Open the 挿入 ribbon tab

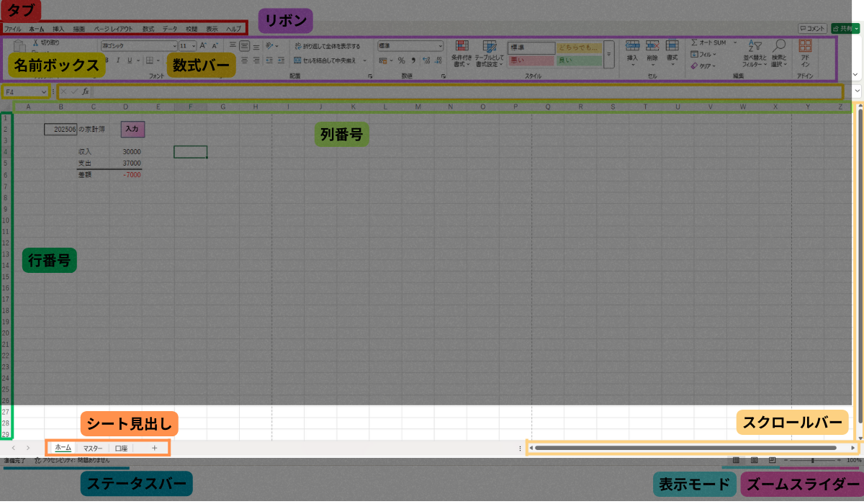point(58,29)
